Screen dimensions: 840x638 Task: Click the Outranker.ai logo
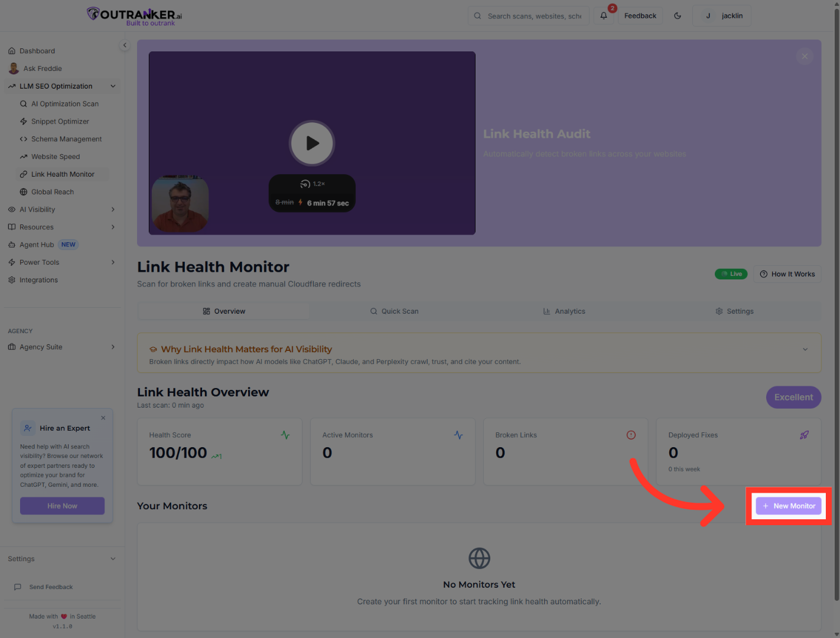point(134,16)
